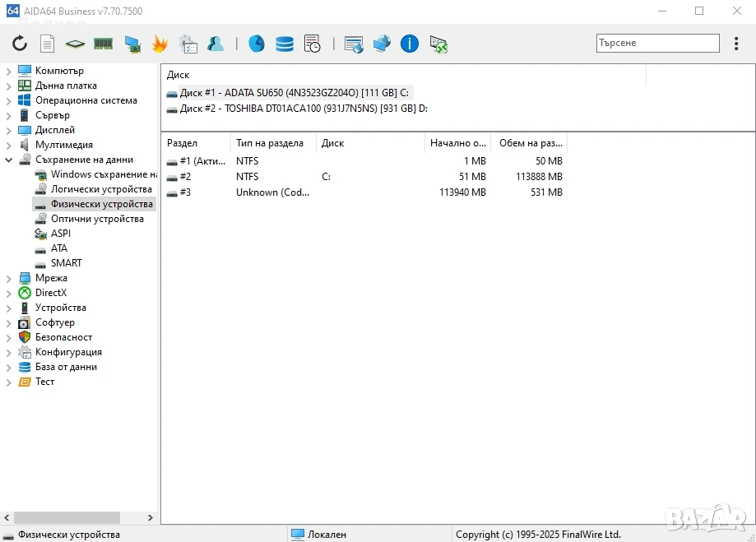Expand the Мрежа tree node

click(x=8, y=279)
